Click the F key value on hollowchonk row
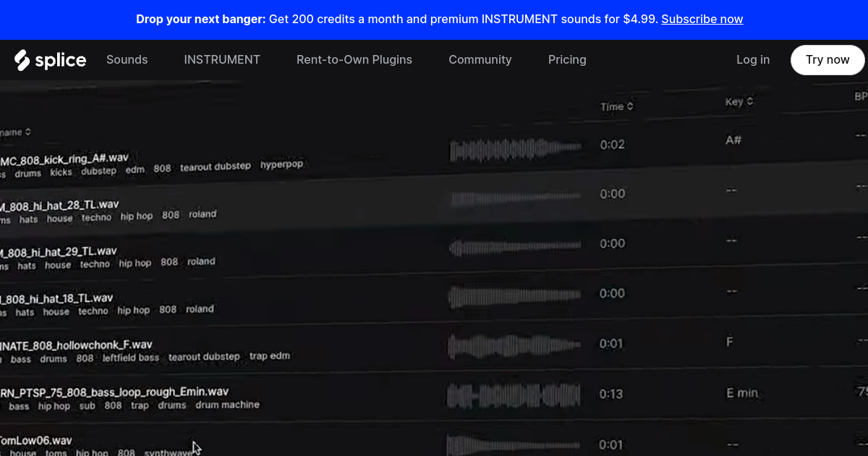Image resolution: width=868 pixels, height=456 pixels. point(730,341)
